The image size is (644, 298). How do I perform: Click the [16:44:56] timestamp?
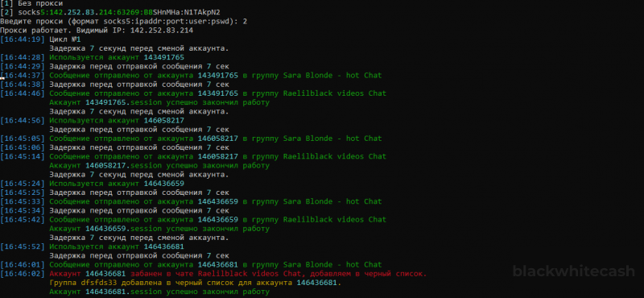(23, 121)
